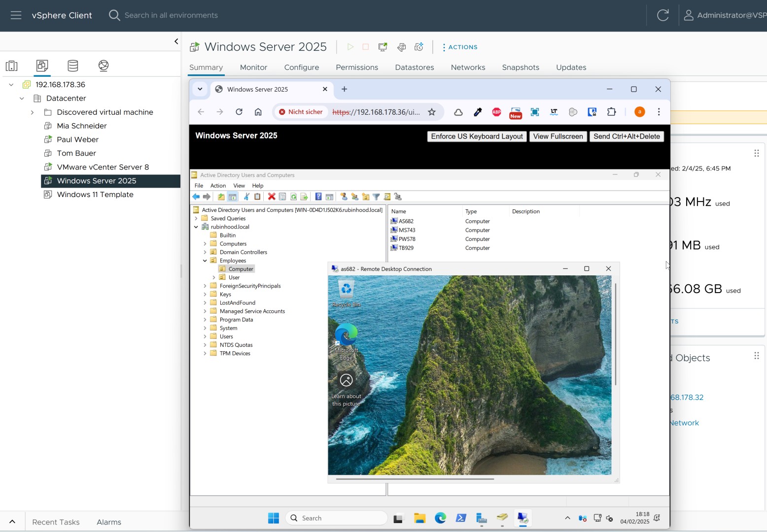Select the Windows 11 Template item
767x532 pixels.
click(95, 195)
